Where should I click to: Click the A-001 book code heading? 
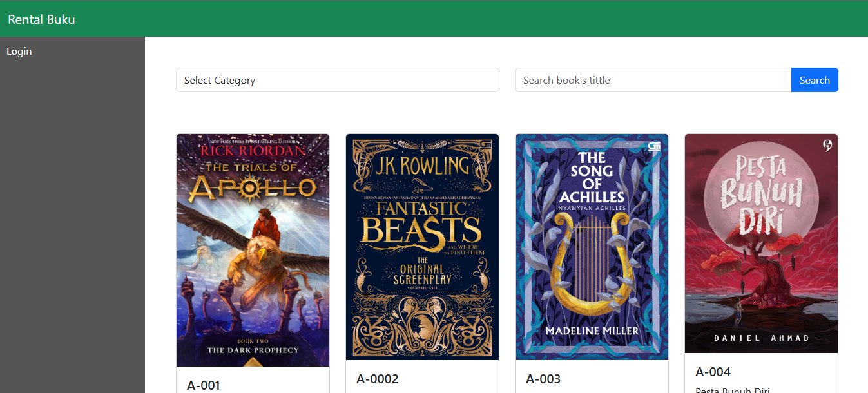(x=204, y=385)
